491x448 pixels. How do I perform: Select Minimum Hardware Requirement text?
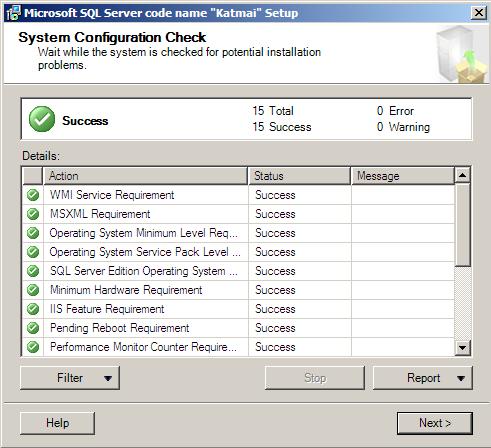click(126, 290)
